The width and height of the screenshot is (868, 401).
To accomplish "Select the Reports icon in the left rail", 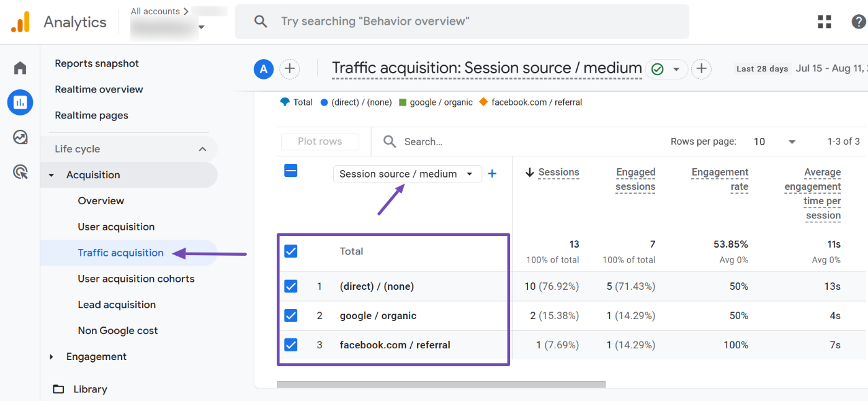I will [x=19, y=102].
